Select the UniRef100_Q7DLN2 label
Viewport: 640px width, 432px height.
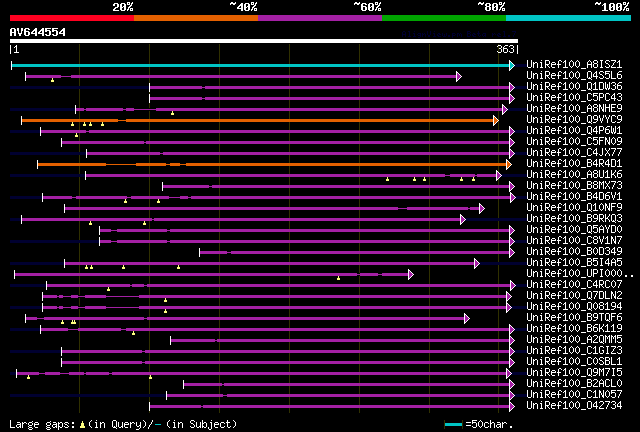tap(574, 296)
